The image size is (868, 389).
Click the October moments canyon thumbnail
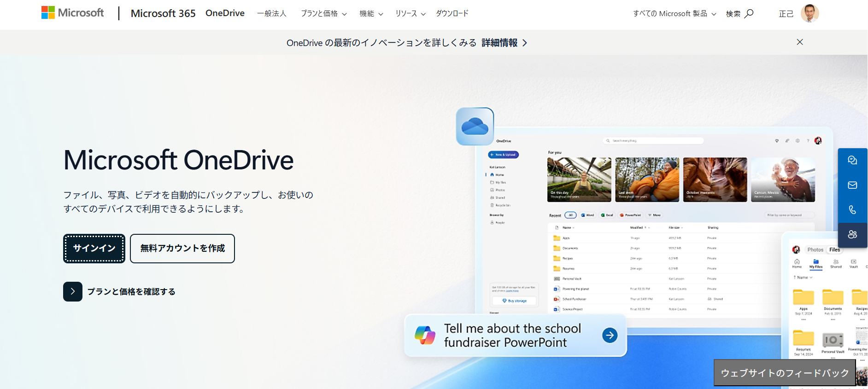[x=715, y=180]
